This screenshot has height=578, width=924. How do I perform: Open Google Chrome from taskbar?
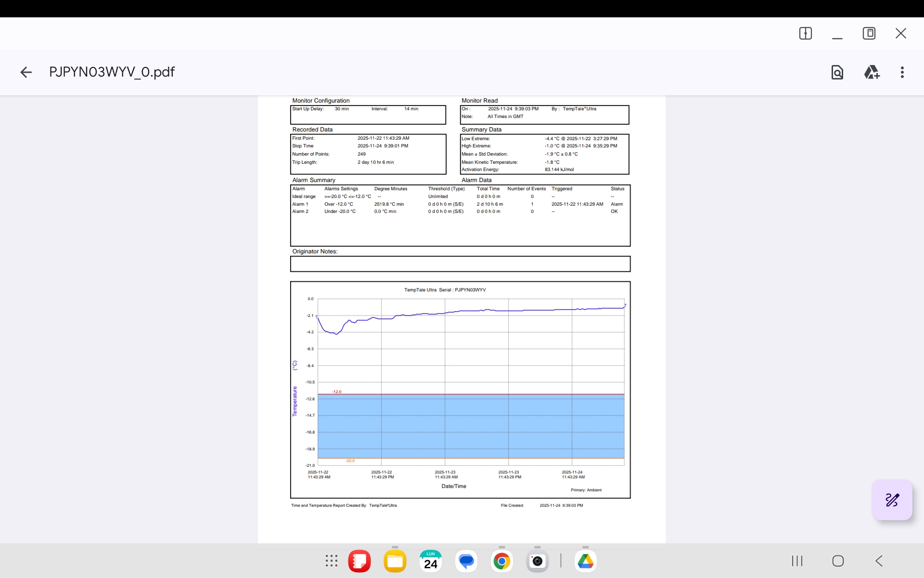(x=501, y=561)
